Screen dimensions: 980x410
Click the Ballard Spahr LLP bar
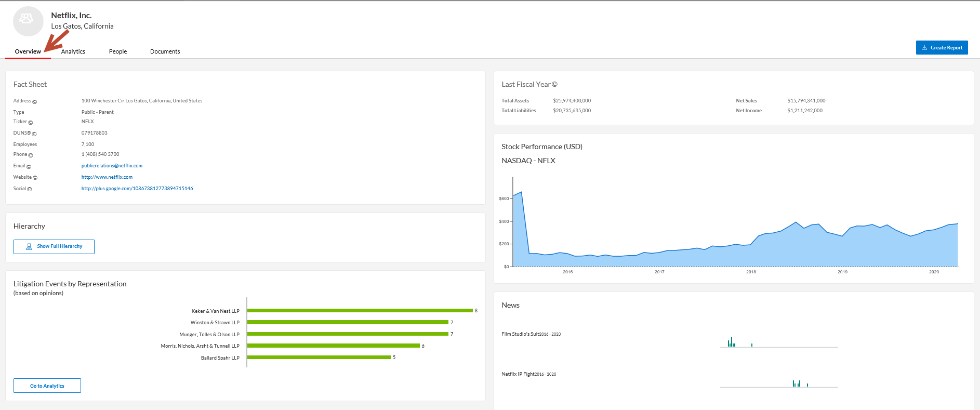(319, 357)
